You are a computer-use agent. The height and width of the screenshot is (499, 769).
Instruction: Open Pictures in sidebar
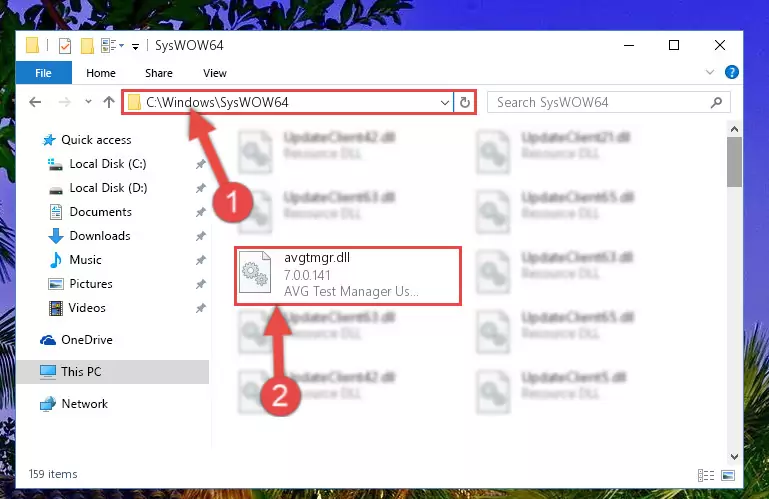click(x=80, y=284)
